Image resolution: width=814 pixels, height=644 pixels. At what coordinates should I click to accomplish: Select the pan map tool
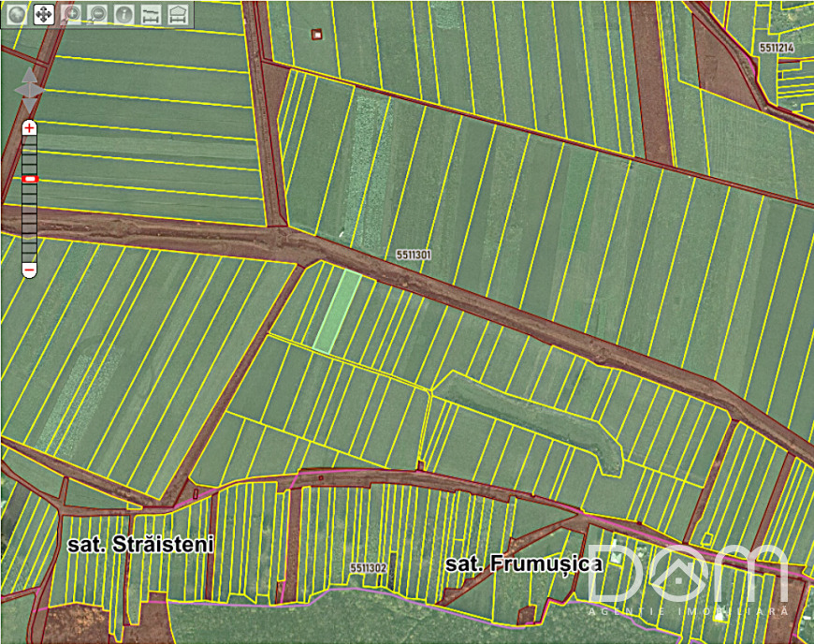[43, 14]
